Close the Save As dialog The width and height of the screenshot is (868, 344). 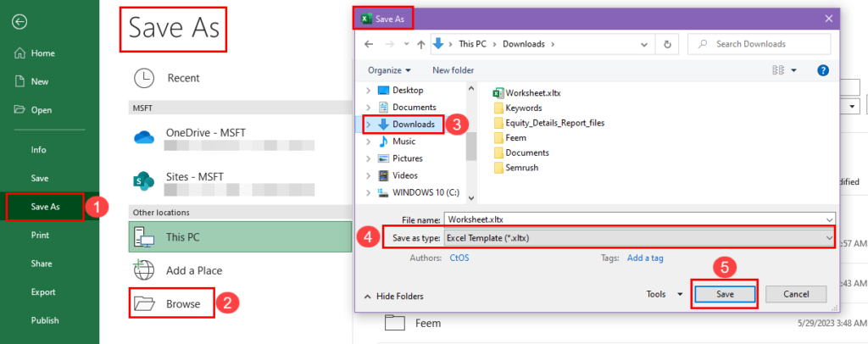[829, 19]
